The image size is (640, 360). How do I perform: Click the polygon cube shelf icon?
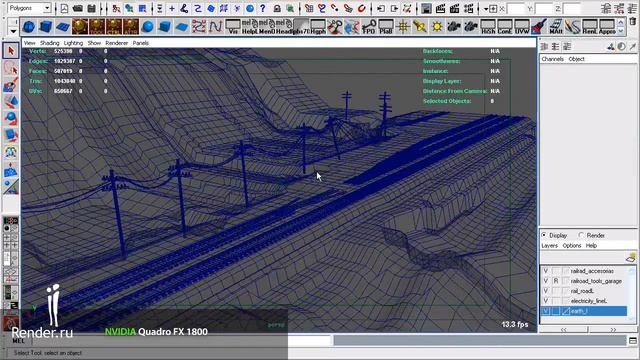[x=46, y=27]
